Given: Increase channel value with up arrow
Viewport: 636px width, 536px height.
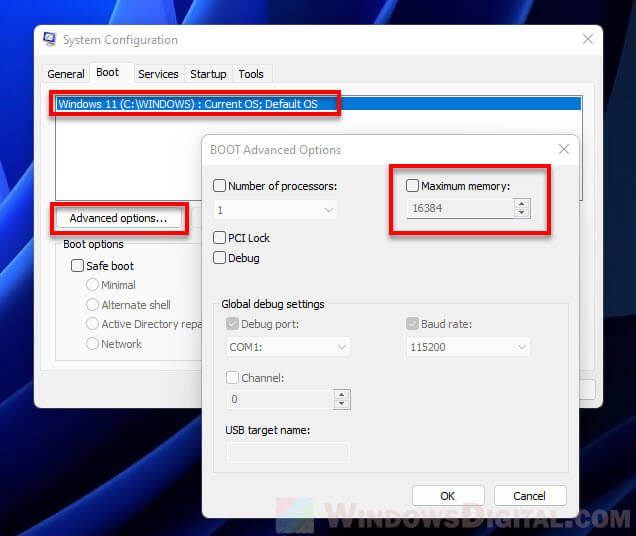Looking at the screenshot, I should (x=342, y=395).
